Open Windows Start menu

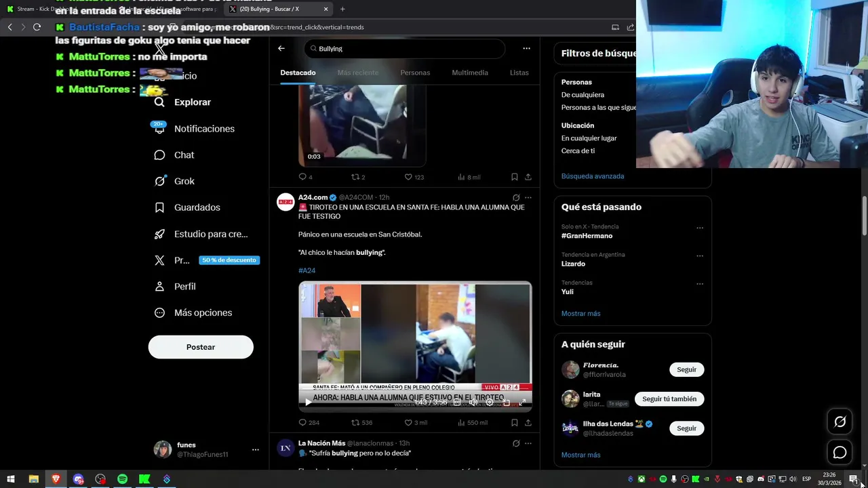pyautogui.click(x=10, y=479)
